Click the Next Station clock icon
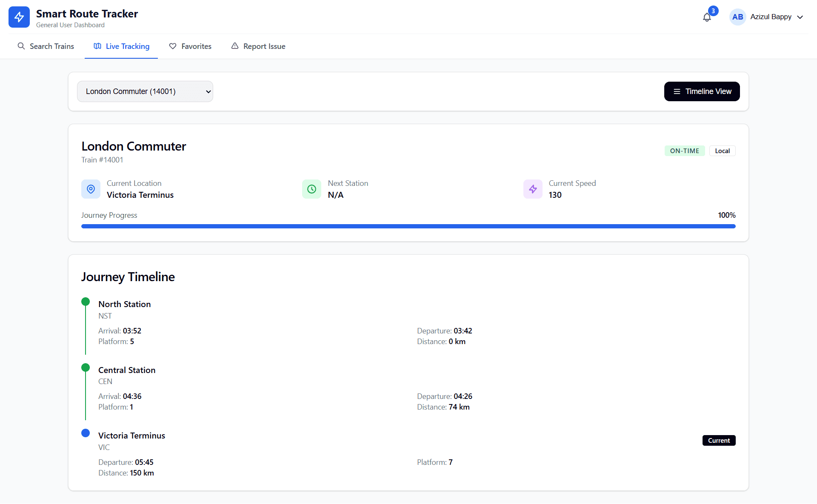Image resolution: width=817 pixels, height=504 pixels. coord(312,189)
